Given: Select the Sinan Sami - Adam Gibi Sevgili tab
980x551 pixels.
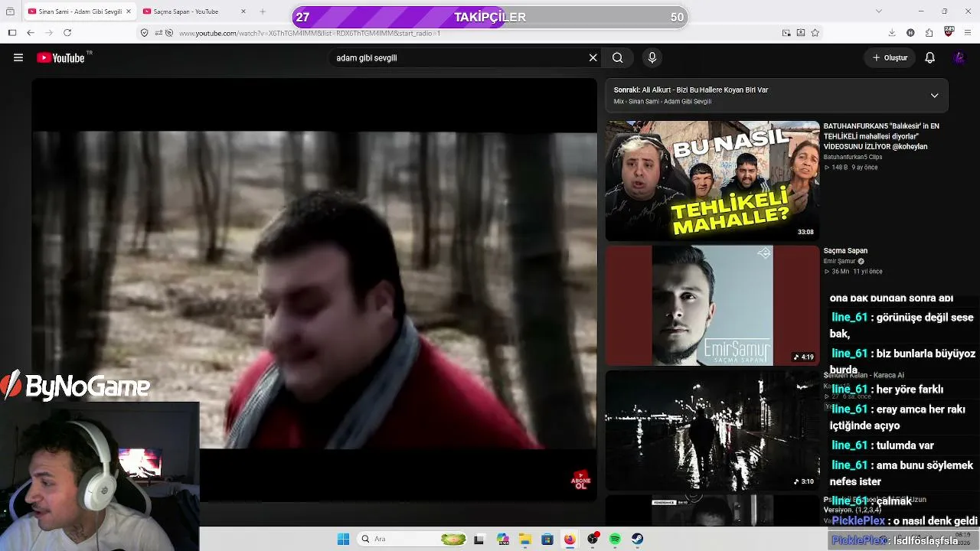Looking at the screenshot, I should click(x=80, y=11).
